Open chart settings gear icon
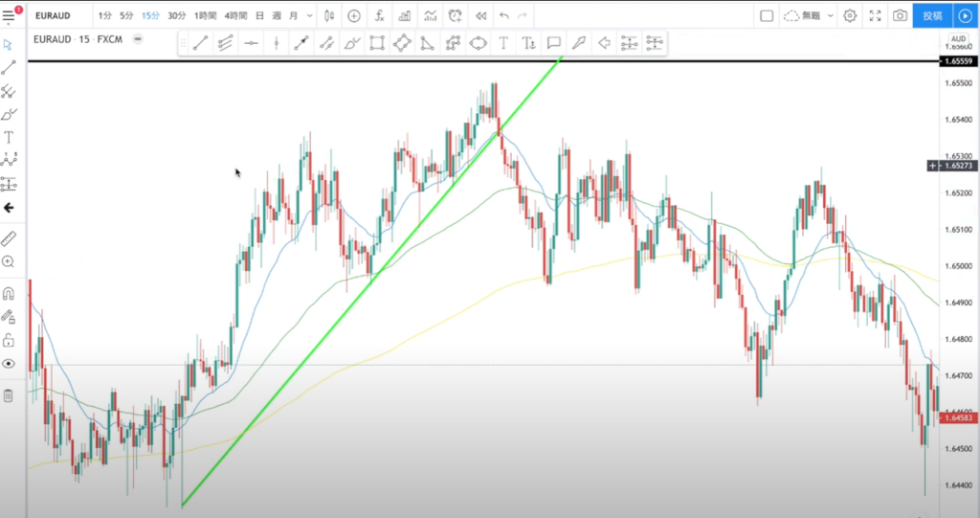The image size is (980, 518). pos(850,15)
